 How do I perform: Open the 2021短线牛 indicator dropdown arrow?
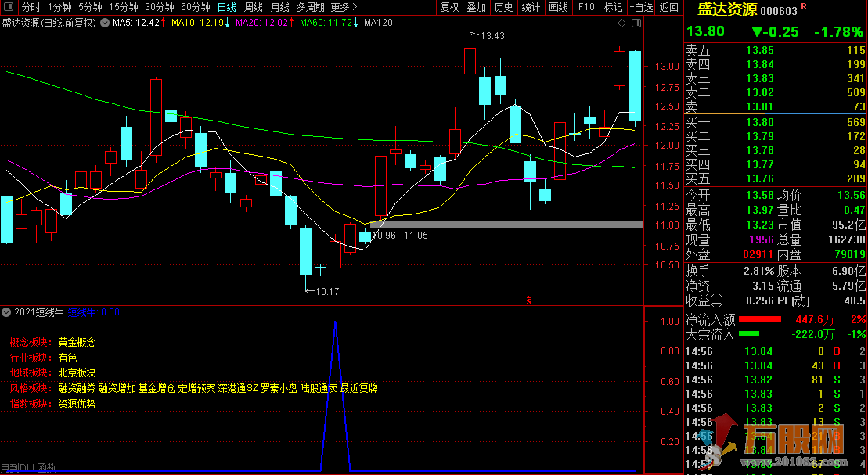pos(6,312)
